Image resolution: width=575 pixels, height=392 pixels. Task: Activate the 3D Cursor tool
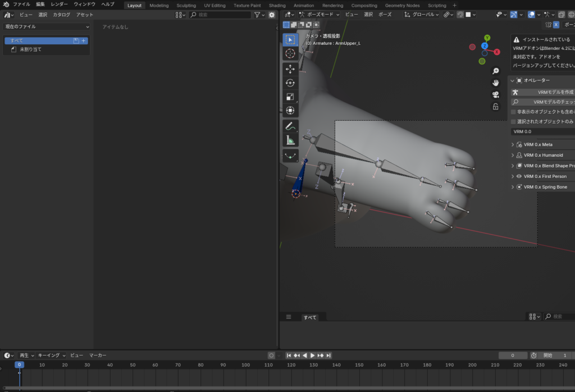[x=290, y=53]
